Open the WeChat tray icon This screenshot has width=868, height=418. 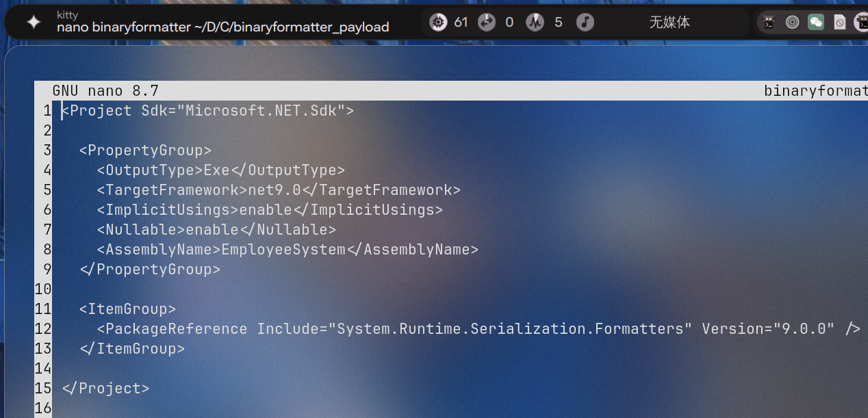tap(815, 23)
